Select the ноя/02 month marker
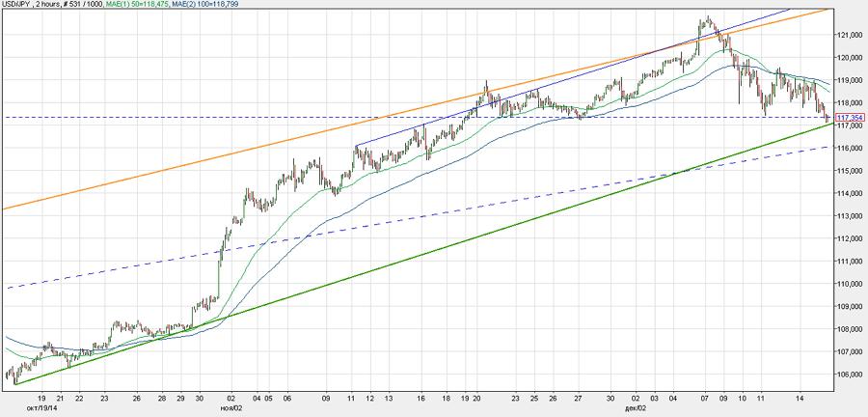 231,407
